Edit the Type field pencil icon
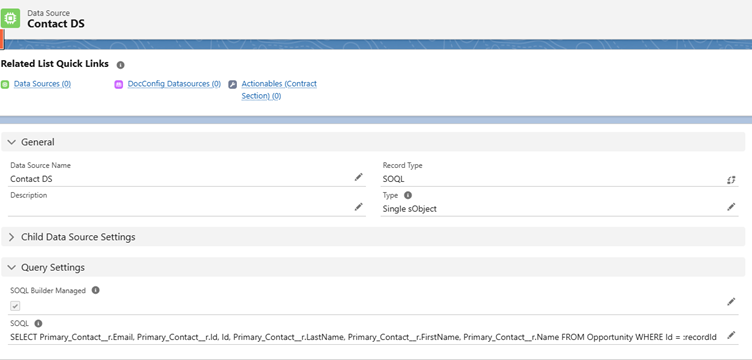The width and height of the screenshot is (752, 360). point(731,207)
